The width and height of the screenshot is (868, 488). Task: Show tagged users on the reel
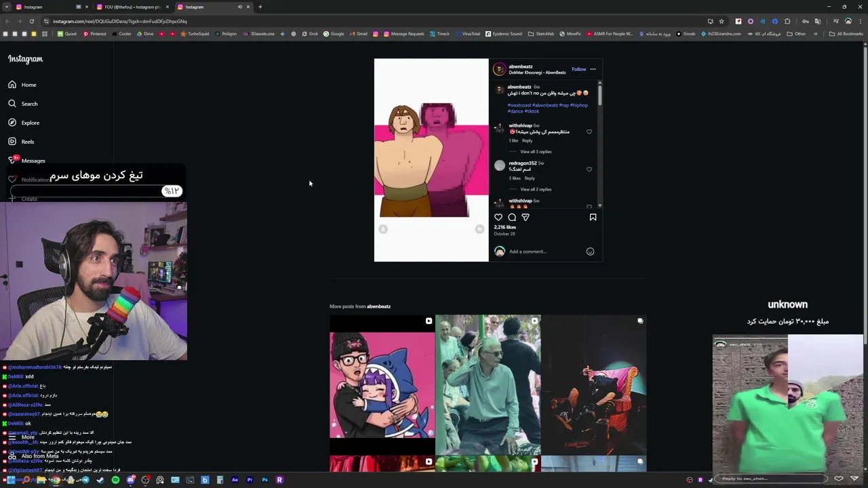[383, 230]
